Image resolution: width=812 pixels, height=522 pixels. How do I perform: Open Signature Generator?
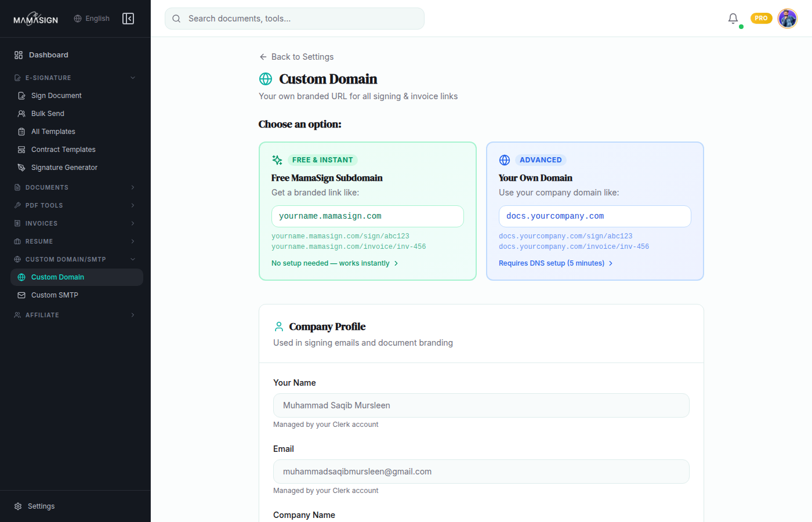pyautogui.click(x=77, y=168)
